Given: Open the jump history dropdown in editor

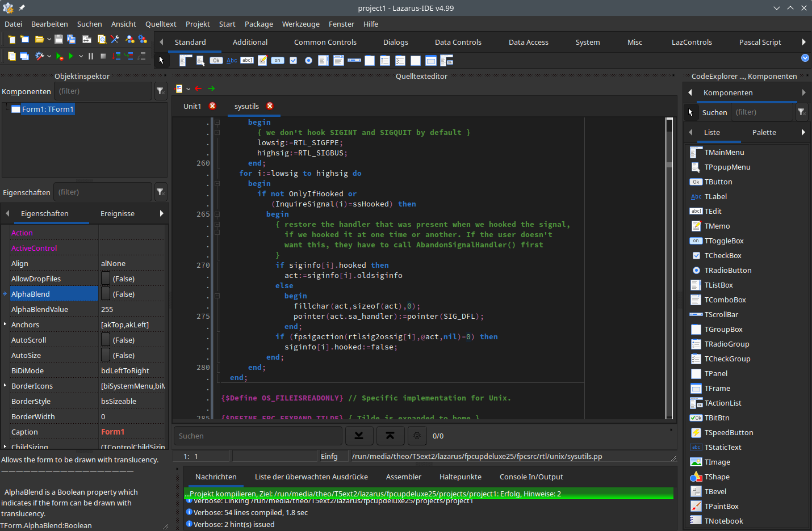Looking at the screenshot, I should tap(188, 88).
